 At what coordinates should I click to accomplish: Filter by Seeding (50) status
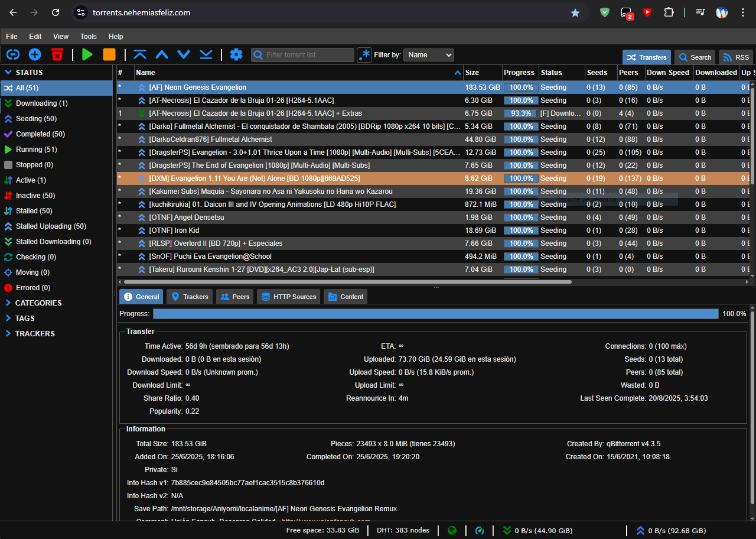click(56, 118)
